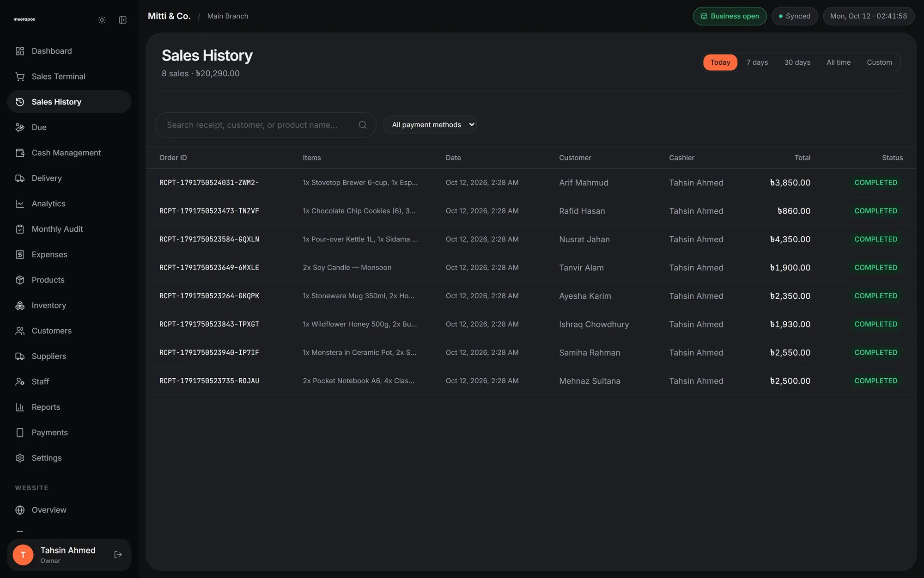The image size is (924, 578).
Task: Open order RCPT-1791750524031-ZWM2- row
Action: (531, 183)
